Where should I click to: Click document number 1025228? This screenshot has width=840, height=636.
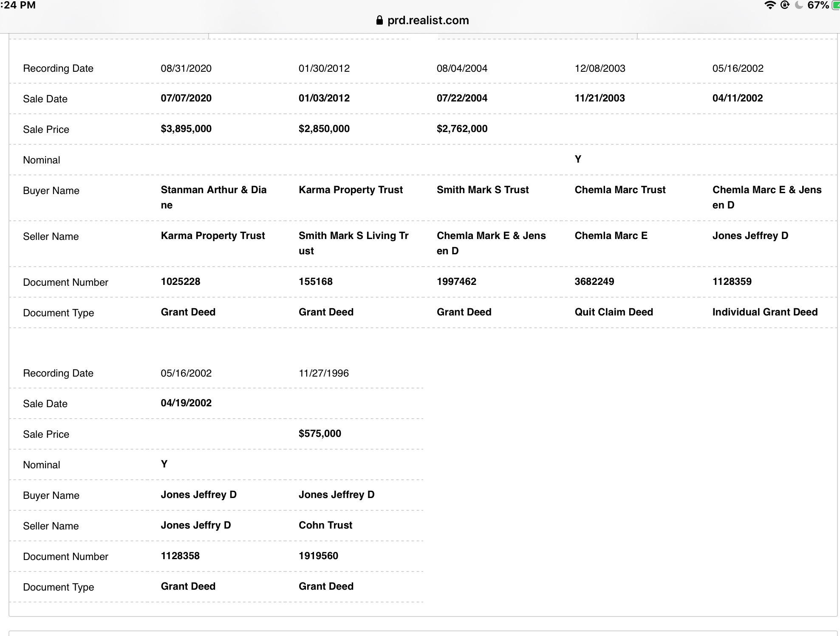coord(181,281)
